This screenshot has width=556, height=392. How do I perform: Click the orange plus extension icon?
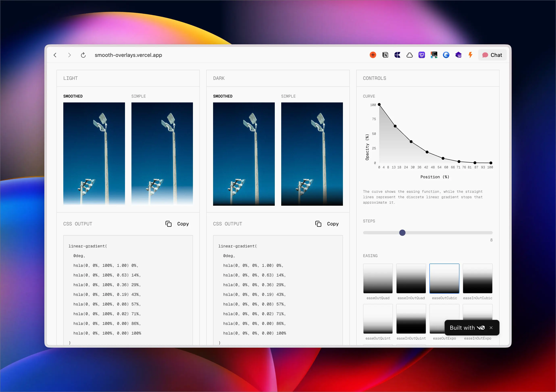point(373,55)
